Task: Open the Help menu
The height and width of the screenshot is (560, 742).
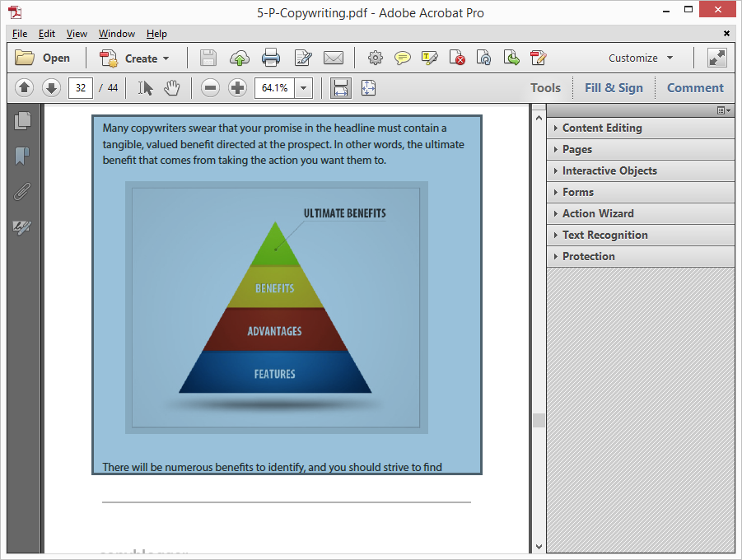Action: pyautogui.click(x=156, y=34)
